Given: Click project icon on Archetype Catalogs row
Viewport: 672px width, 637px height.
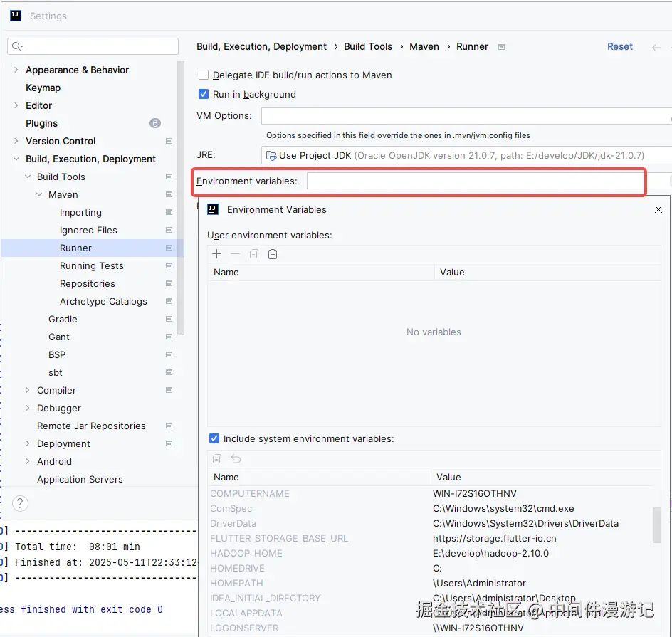Looking at the screenshot, I should pyautogui.click(x=169, y=301).
